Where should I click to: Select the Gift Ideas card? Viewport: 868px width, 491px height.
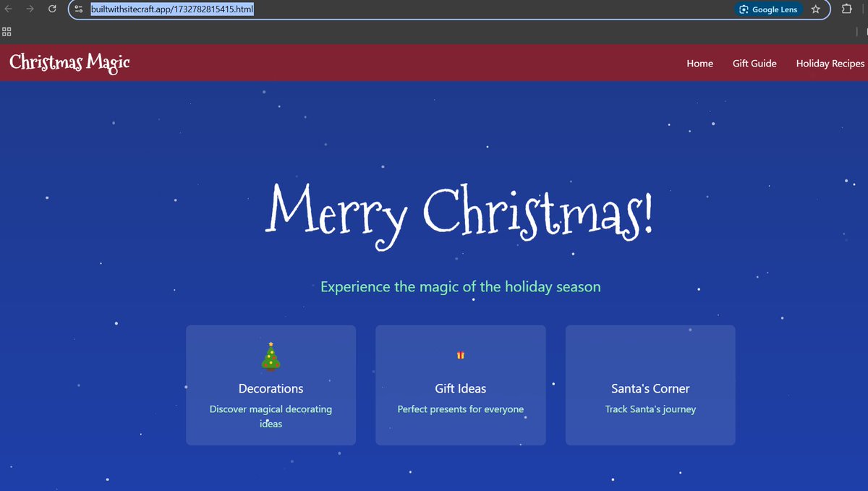(x=460, y=385)
